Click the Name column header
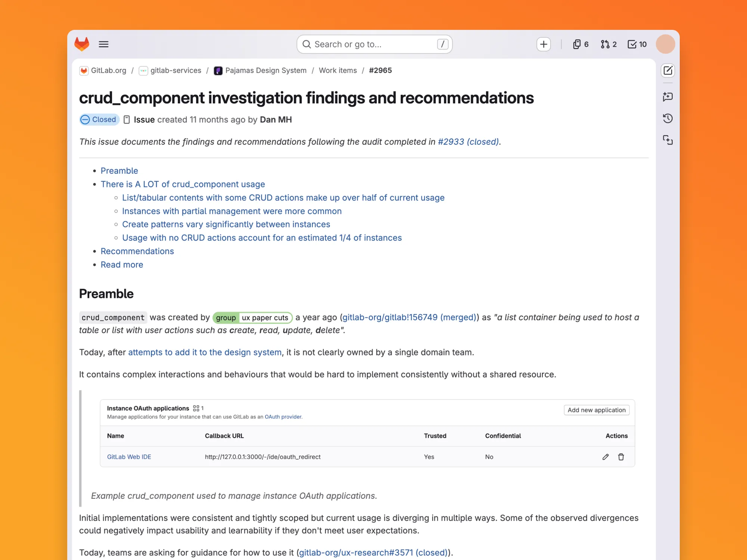The height and width of the screenshot is (560, 747). point(116,436)
